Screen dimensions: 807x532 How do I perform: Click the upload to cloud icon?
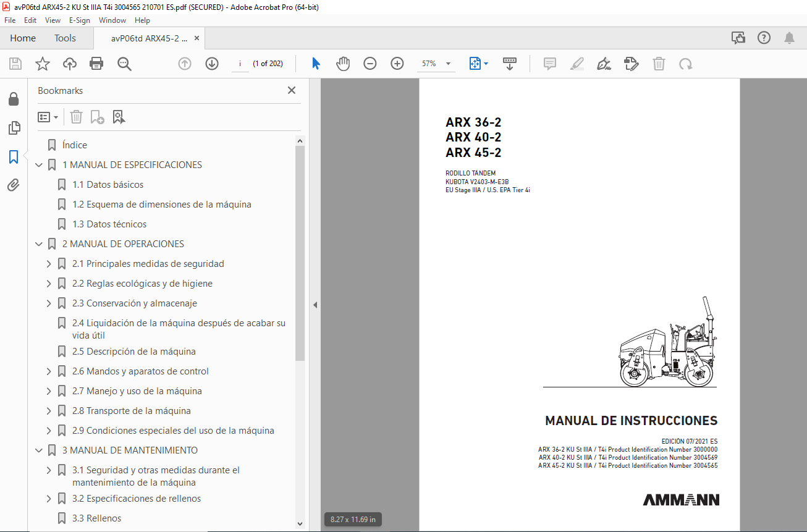[x=70, y=64]
